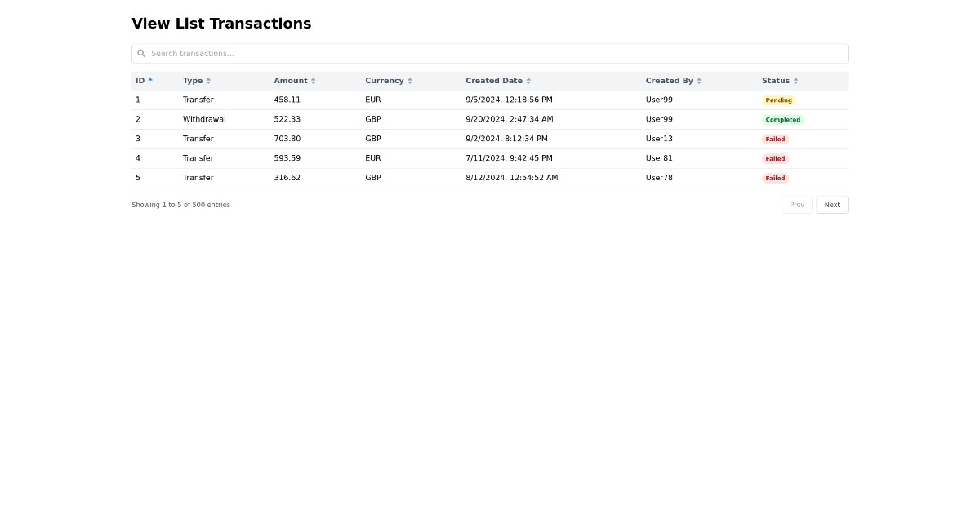980x514 pixels.
Task: Focus the Search transactions input field
Action: coord(490,54)
